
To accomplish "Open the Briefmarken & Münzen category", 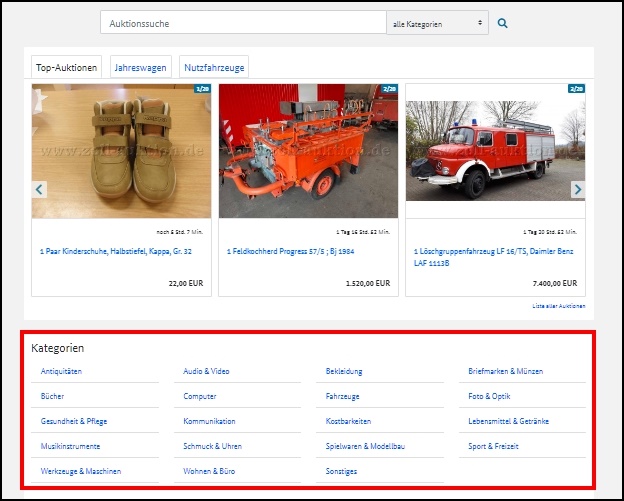I will coord(505,371).
